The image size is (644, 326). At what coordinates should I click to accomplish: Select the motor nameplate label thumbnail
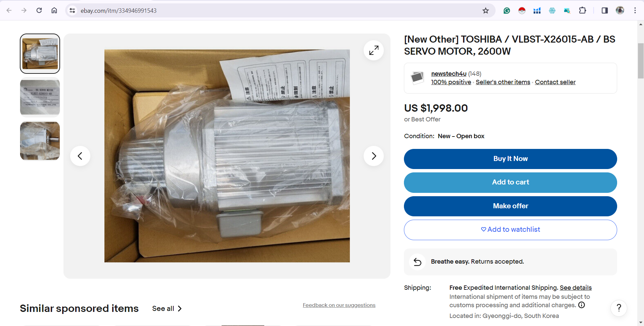40,97
